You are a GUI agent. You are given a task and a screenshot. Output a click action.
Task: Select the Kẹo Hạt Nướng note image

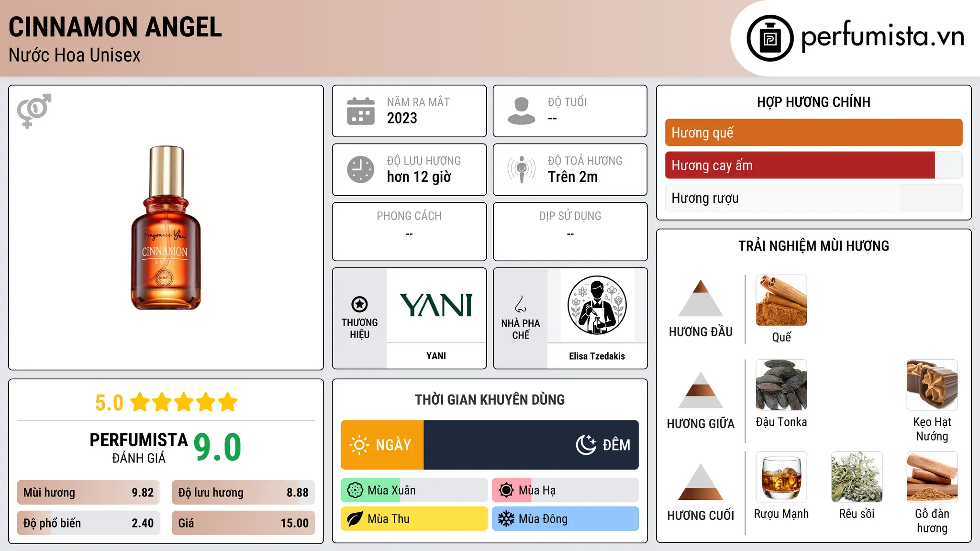click(x=932, y=385)
